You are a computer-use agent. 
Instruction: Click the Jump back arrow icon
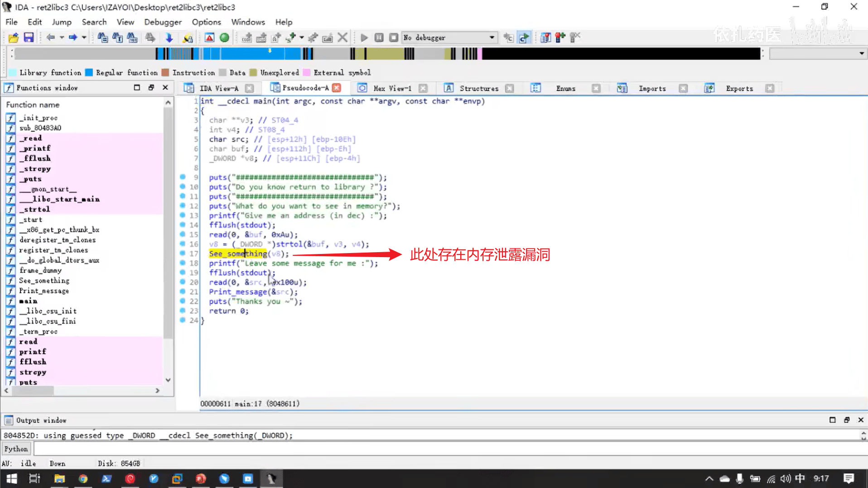(x=50, y=38)
